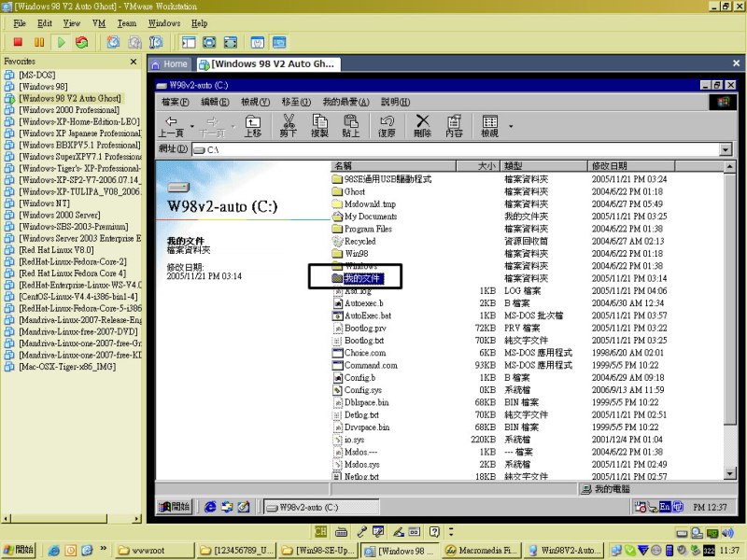
Task: Click the guest 開始 Start button
Action: pos(175,507)
